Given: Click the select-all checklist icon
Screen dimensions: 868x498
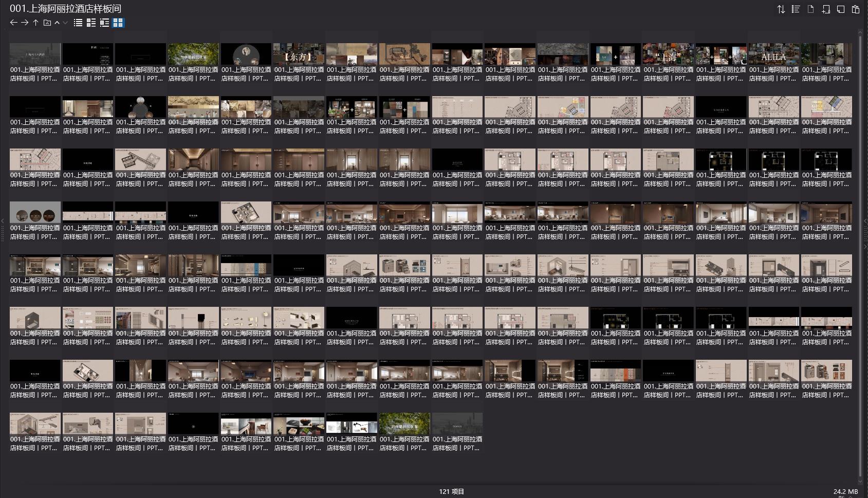Looking at the screenshot, I should (796, 9).
